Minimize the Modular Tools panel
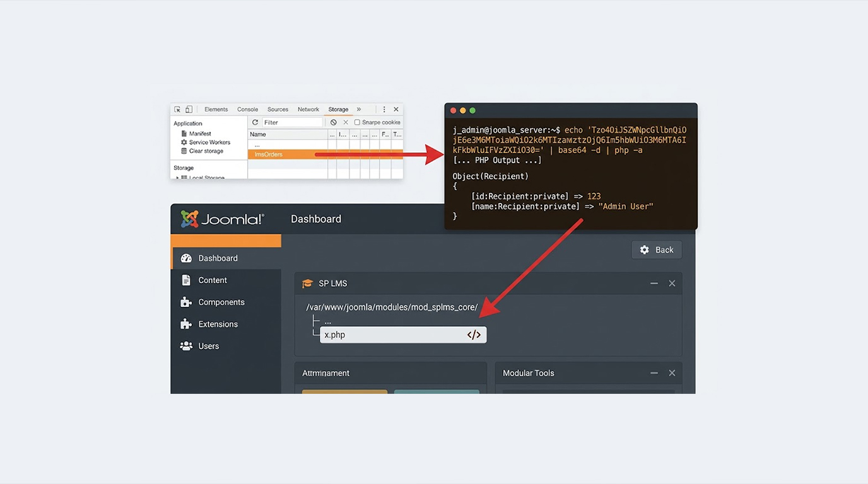Viewport: 868px width, 484px height. point(654,373)
